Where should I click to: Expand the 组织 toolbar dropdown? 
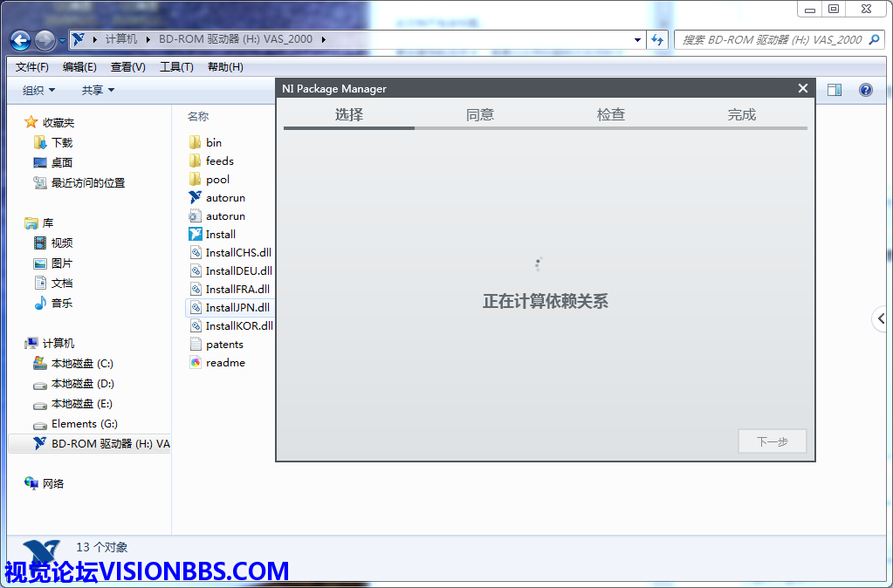[x=38, y=90]
